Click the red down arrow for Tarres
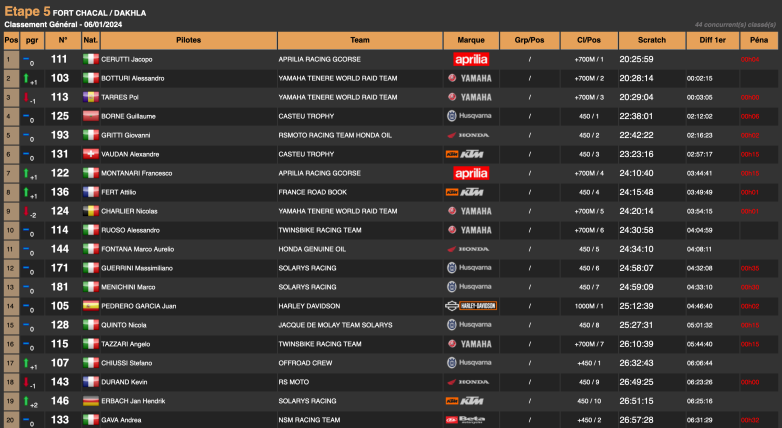782x428 pixels. point(27,96)
